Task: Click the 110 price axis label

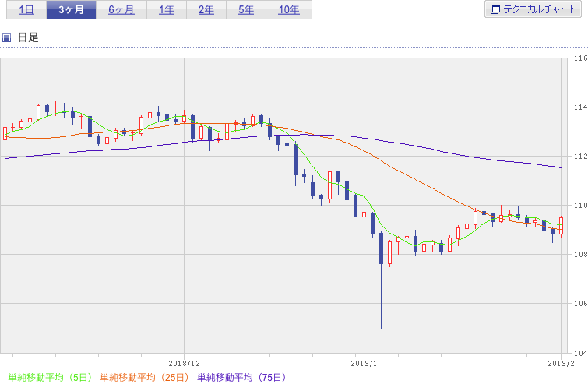Action: [580, 206]
